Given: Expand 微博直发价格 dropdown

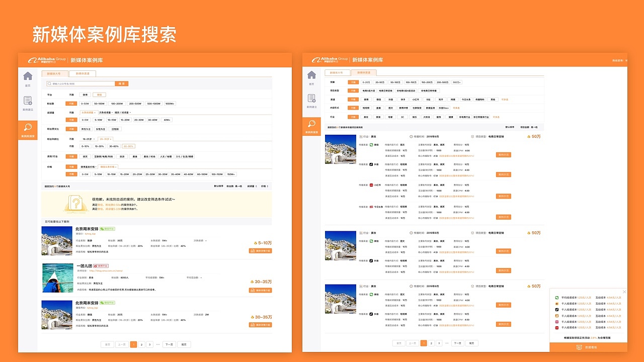Looking at the screenshot, I should click(x=89, y=166).
